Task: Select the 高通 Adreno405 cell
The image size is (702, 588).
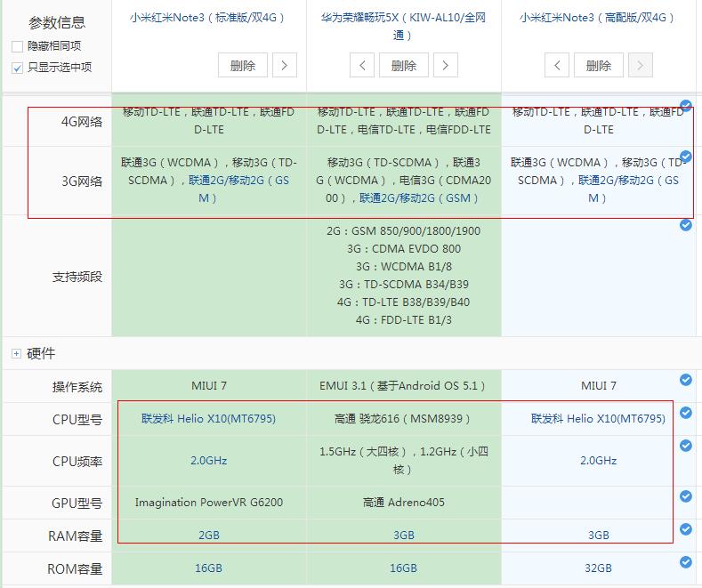Action: click(x=404, y=503)
